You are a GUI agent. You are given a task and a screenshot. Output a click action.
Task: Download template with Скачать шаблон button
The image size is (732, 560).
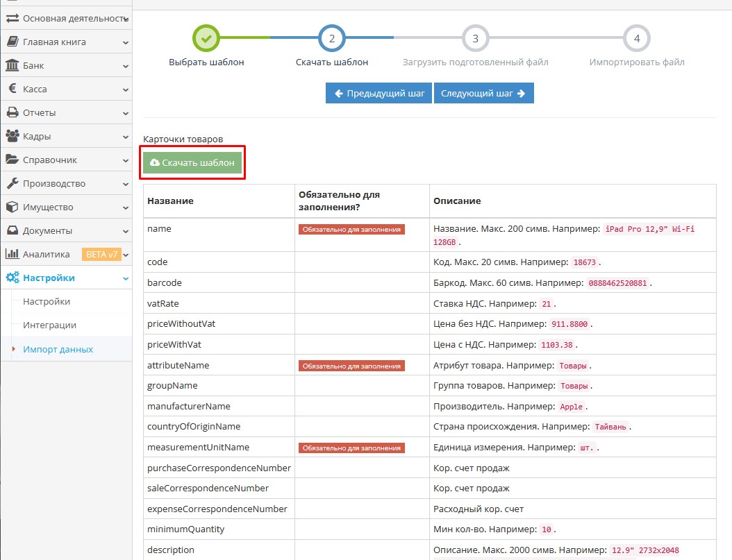192,163
